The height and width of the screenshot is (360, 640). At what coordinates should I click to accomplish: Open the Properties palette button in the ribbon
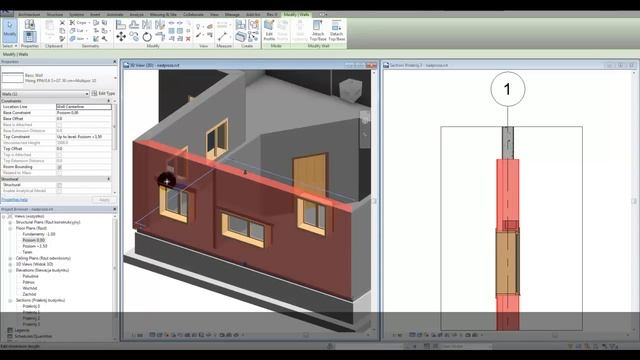tap(29, 37)
